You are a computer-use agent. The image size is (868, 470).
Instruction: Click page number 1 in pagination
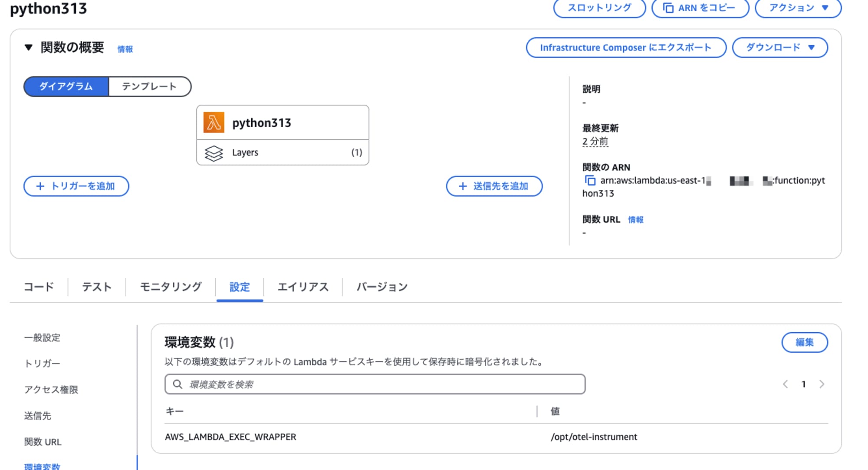tap(803, 384)
